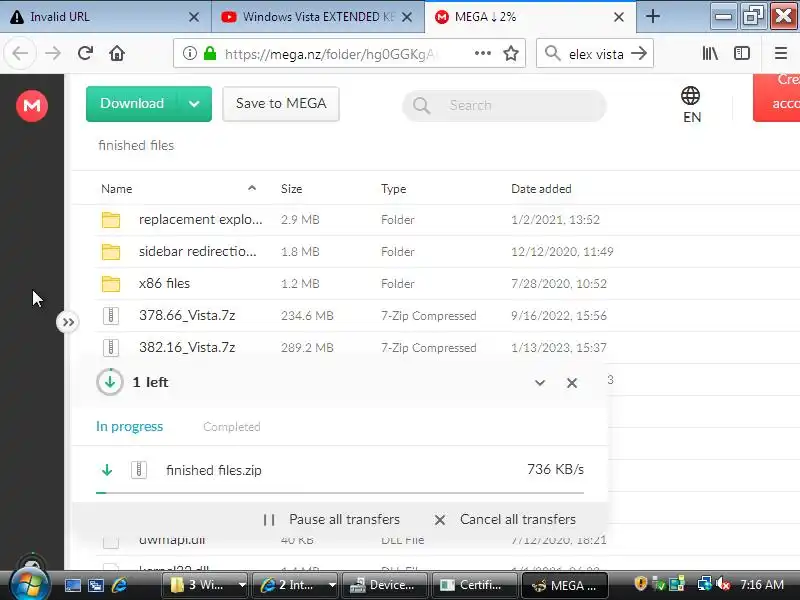Click the green Download button
This screenshot has width=800, height=600.
click(132, 104)
